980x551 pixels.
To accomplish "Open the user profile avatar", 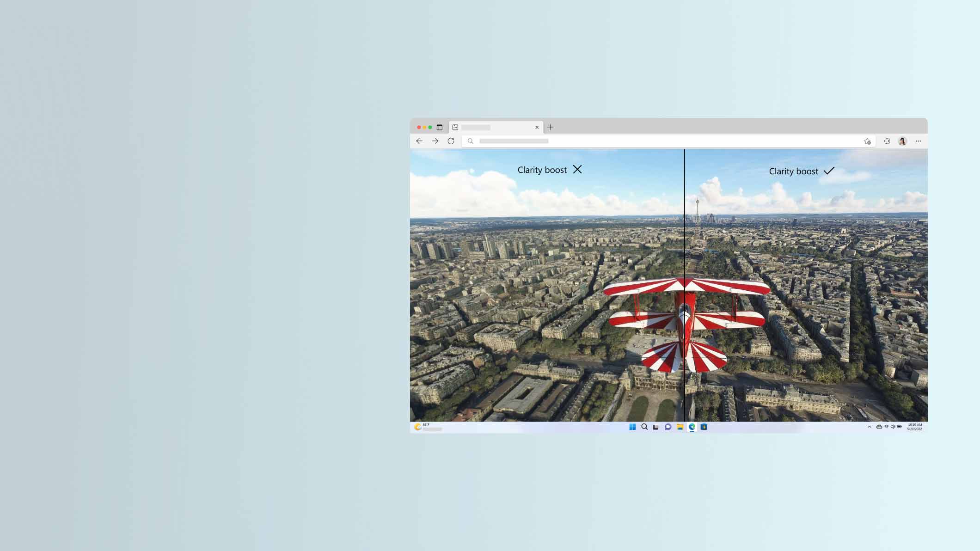I will (x=902, y=141).
